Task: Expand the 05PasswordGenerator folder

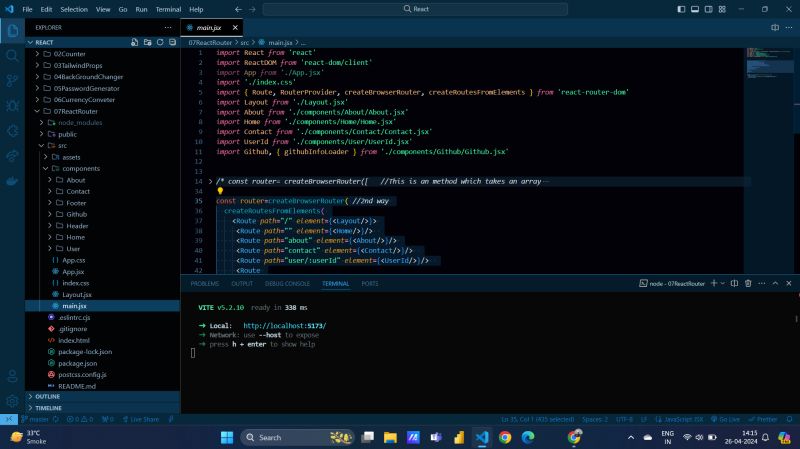Action: pos(102,88)
